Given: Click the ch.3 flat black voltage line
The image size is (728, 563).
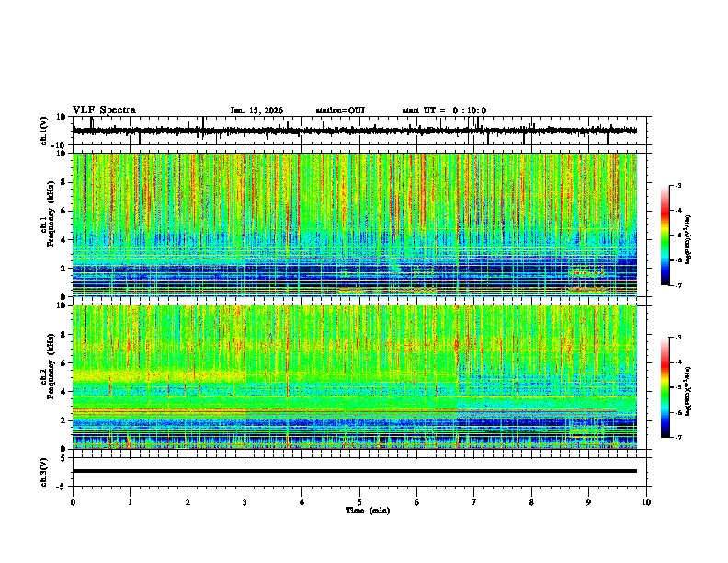Looking at the screenshot, I should coord(355,471).
